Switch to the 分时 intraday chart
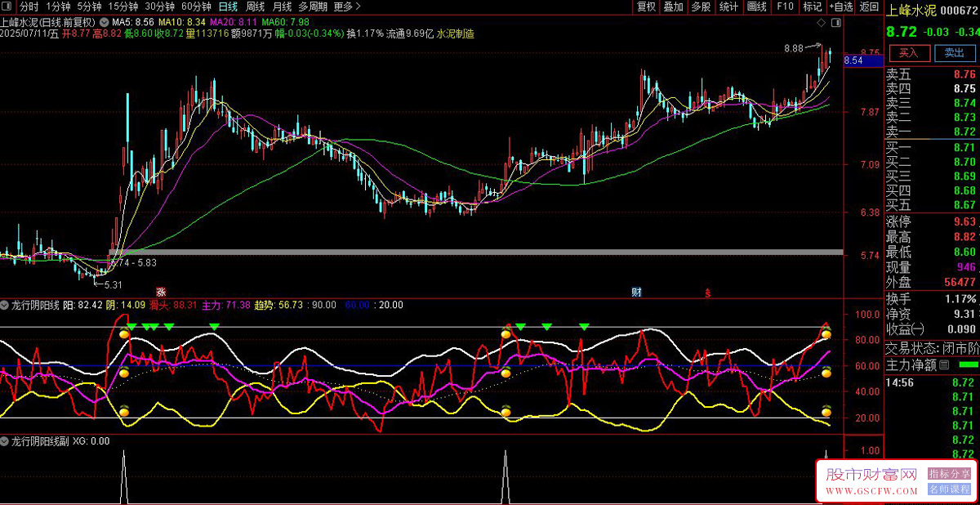This screenshot has width=980, height=505. 29,7
